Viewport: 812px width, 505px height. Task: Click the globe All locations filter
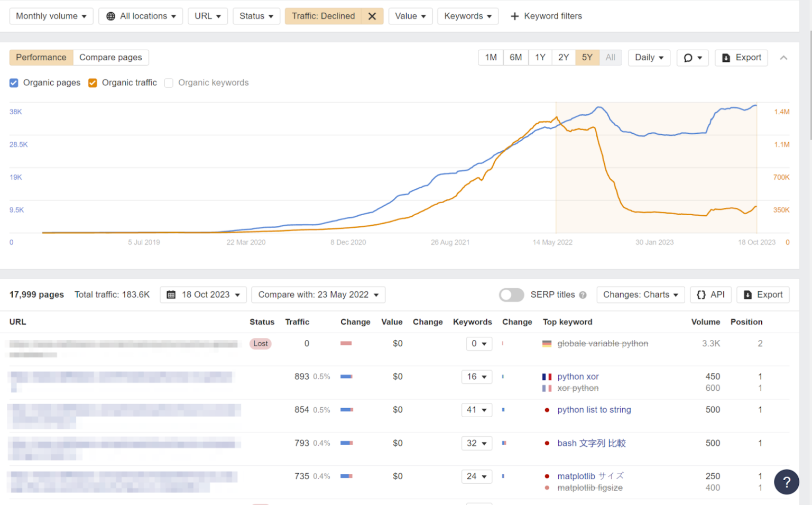141,16
